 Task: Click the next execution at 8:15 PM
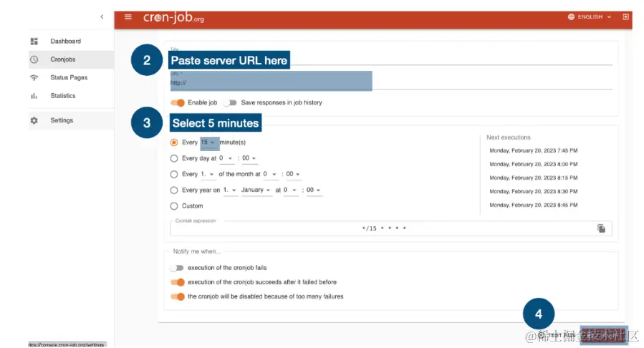(x=534, y=178)
